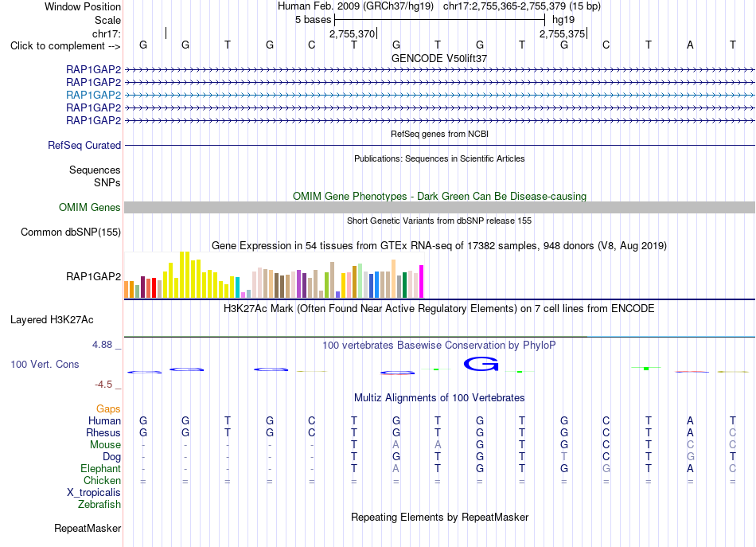Viewport: 756px width, 547px height.
Task: Open 'Short Genetic Variants from dbSNP release 155'
Action: pyautogui.click(x=439, y=221)
